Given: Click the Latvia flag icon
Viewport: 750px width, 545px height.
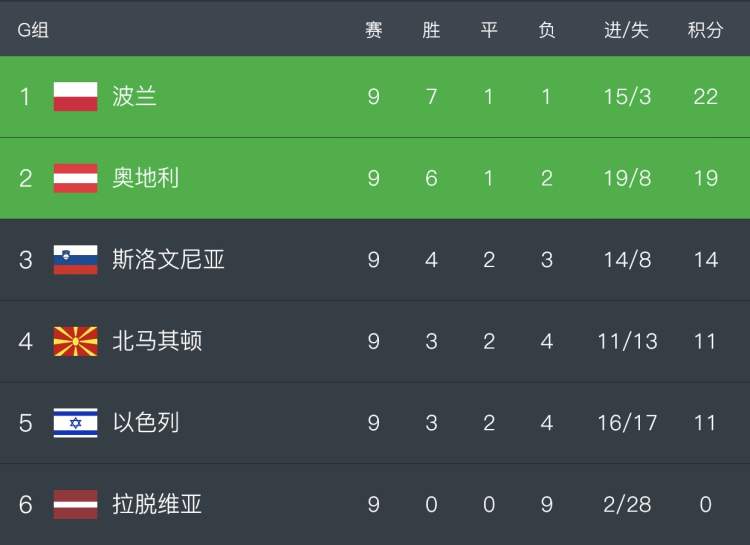Looking at the screenshot, I should 76,504.
